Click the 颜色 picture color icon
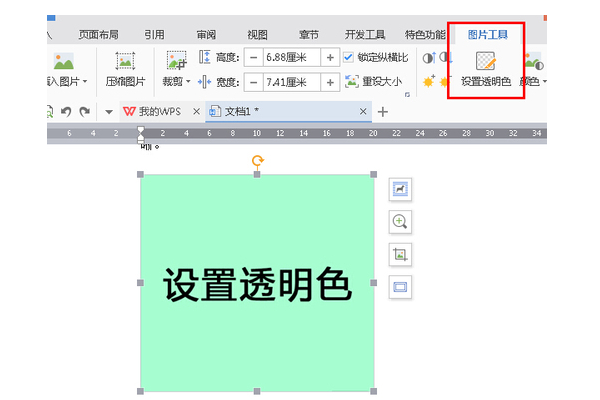 click(534, 61)
